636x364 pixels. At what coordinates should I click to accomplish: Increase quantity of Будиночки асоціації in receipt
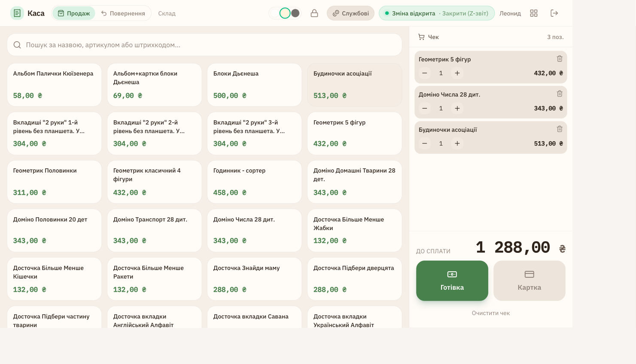(x=457, y=144)
